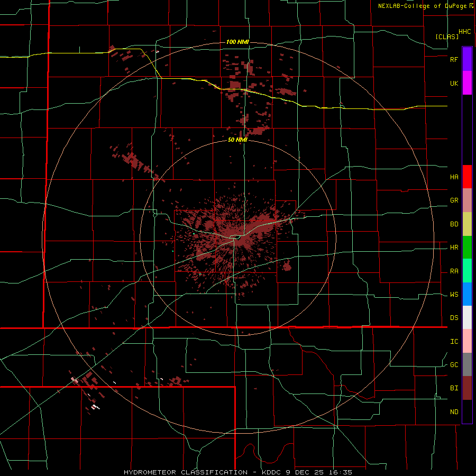
Task: Click the HA legend label
Action: click(x=454, y=177)
